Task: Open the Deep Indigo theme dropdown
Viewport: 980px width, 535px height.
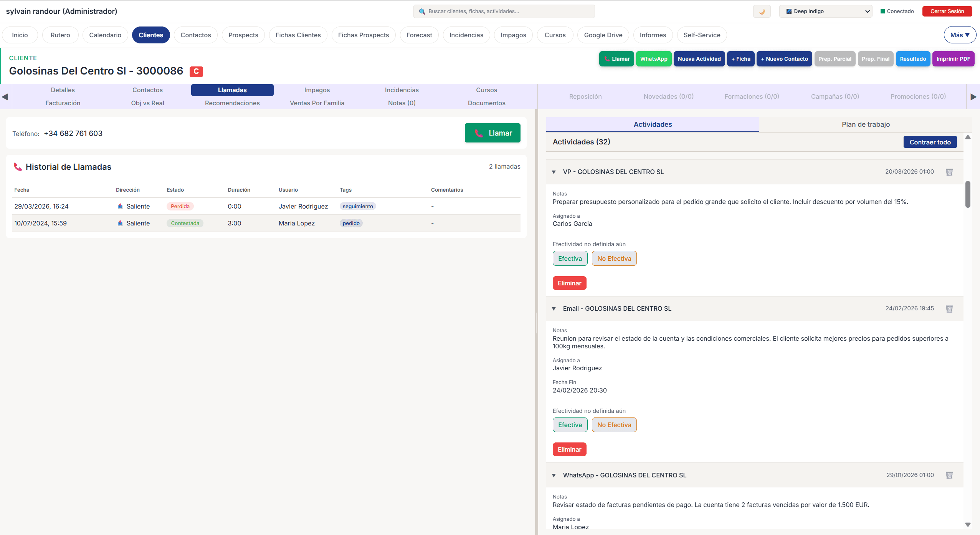Action: tap(826, 11)
